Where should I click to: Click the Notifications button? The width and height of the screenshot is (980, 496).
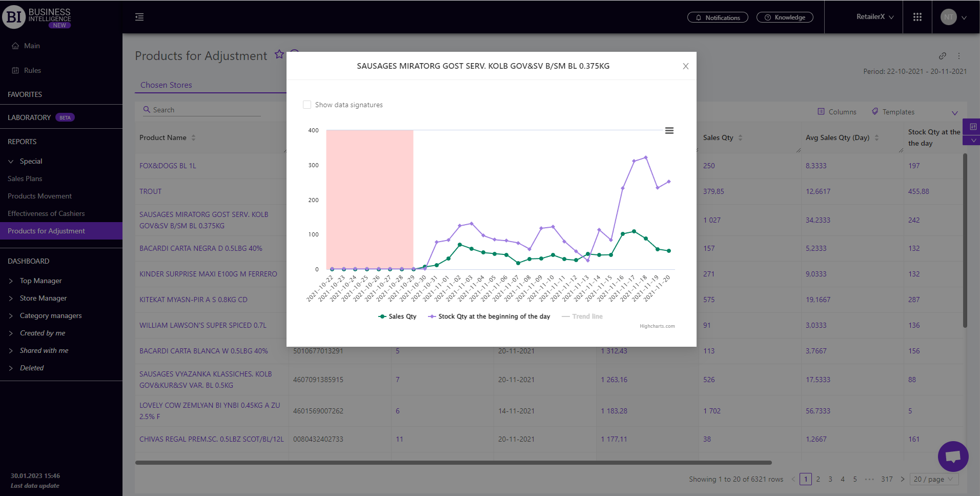point(718,17)
